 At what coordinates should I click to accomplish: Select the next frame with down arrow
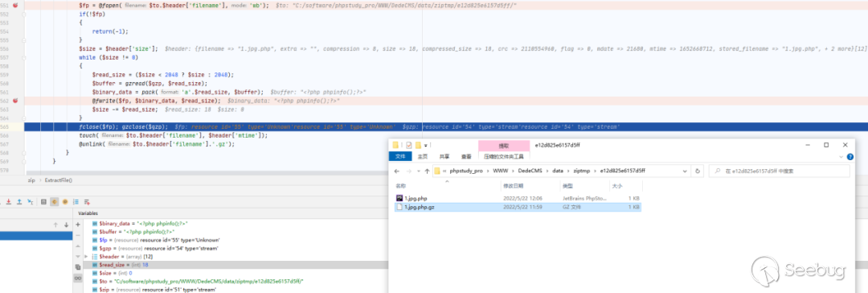(x=67, y=225)
